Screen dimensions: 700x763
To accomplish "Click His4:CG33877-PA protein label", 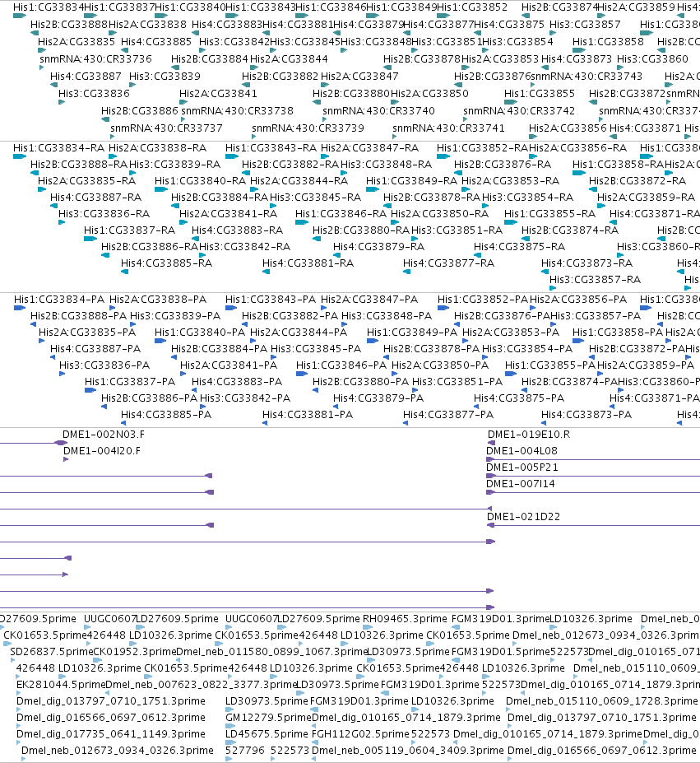I will (x=448, y=415).
